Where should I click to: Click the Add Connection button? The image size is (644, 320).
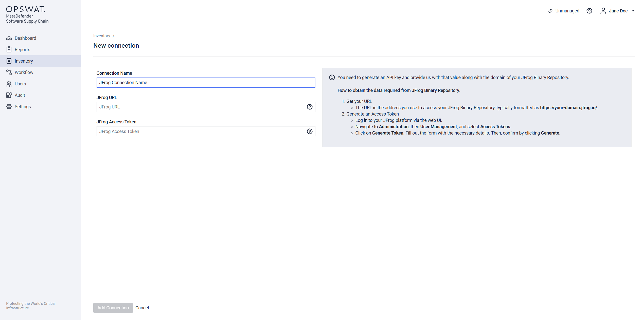pyautogui.click(x=113, y=308)
